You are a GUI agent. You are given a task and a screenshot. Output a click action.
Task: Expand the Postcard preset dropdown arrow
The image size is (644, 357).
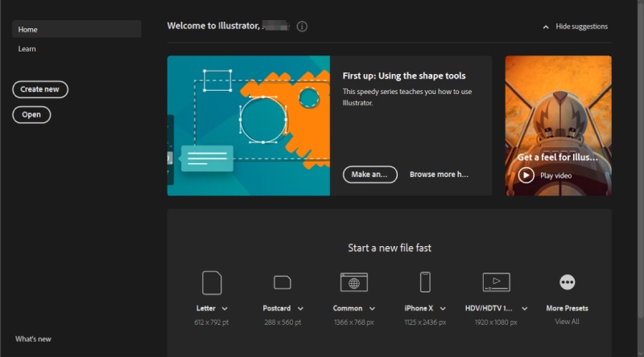pos(300,309)
